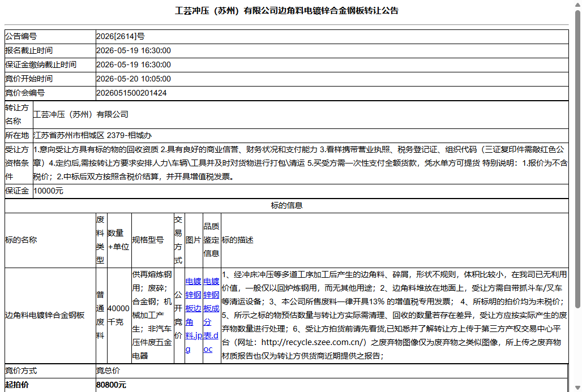Click the 废料类型 column header
The image size is (582, 392).
[101, 240]
